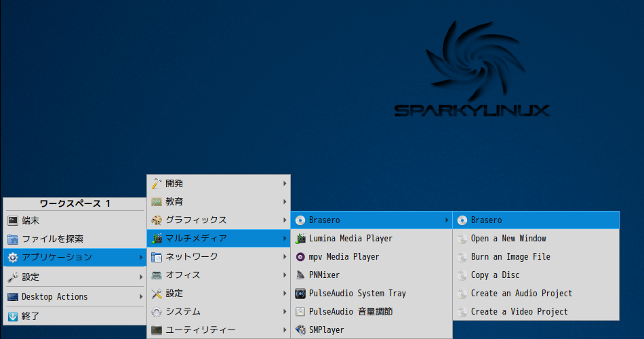
Task: Choose Burn an Image File
Action: 536,257
